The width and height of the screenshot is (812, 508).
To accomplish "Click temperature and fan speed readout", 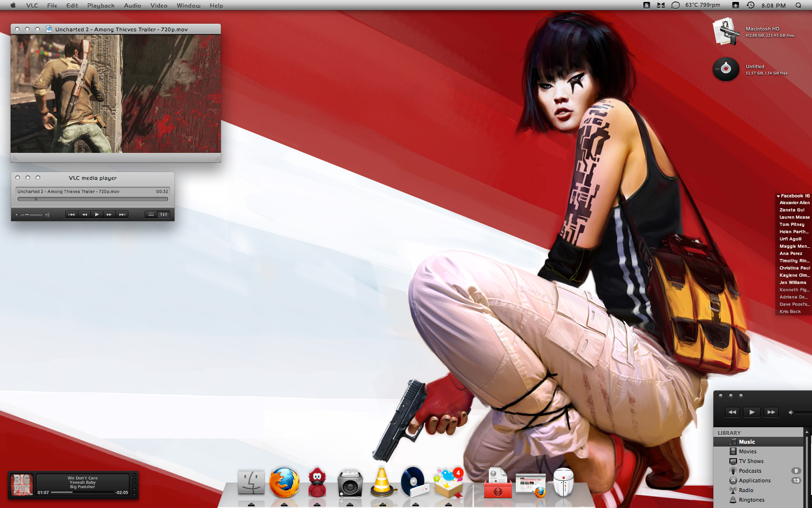I will point(703,5).
